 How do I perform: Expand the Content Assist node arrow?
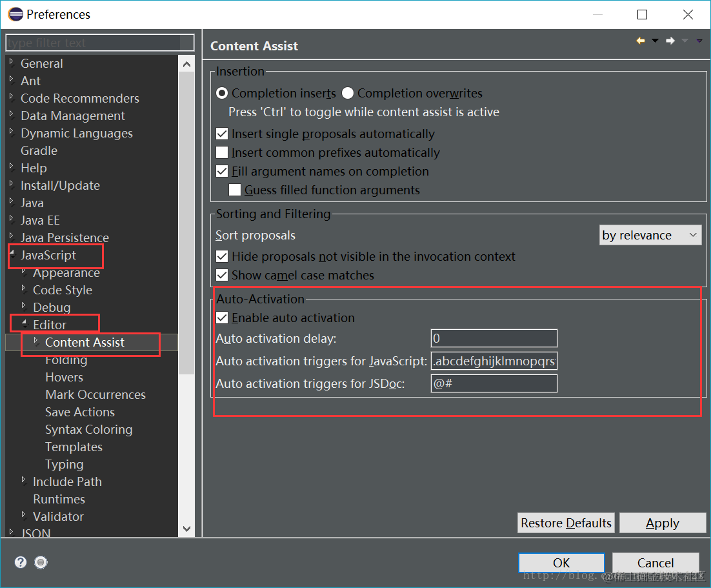point(36,341)
